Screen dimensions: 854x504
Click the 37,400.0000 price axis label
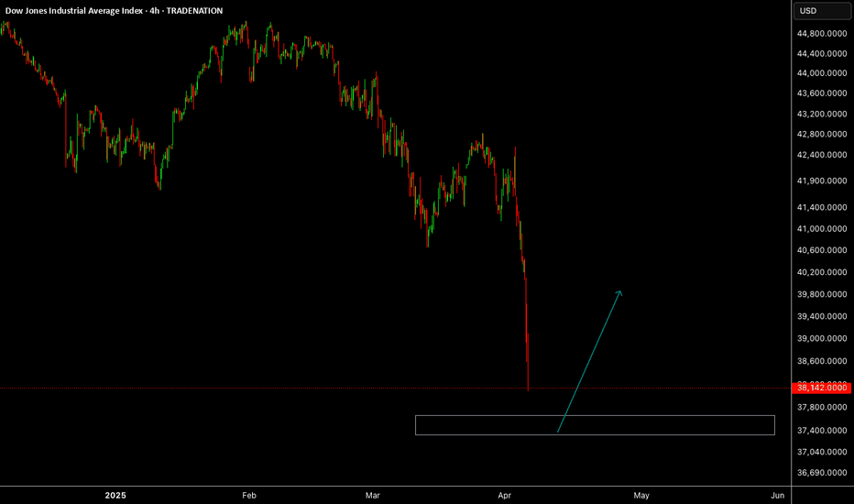pos(822,431)
